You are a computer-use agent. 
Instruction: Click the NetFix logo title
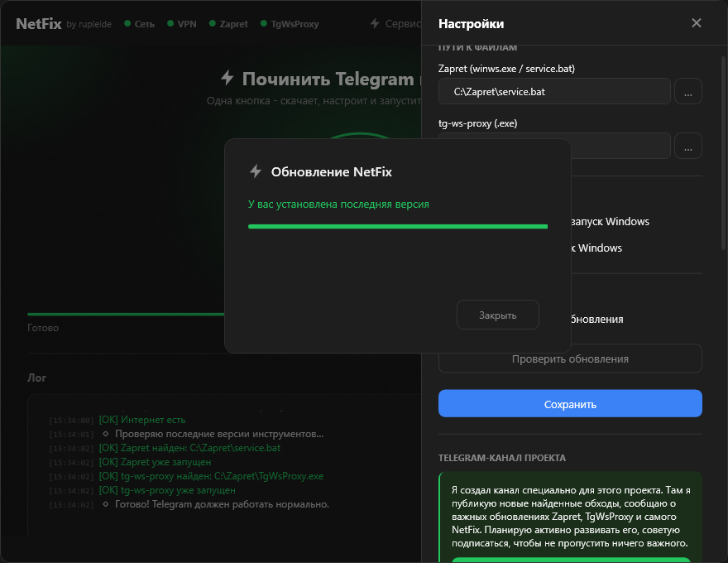[39, 24]
